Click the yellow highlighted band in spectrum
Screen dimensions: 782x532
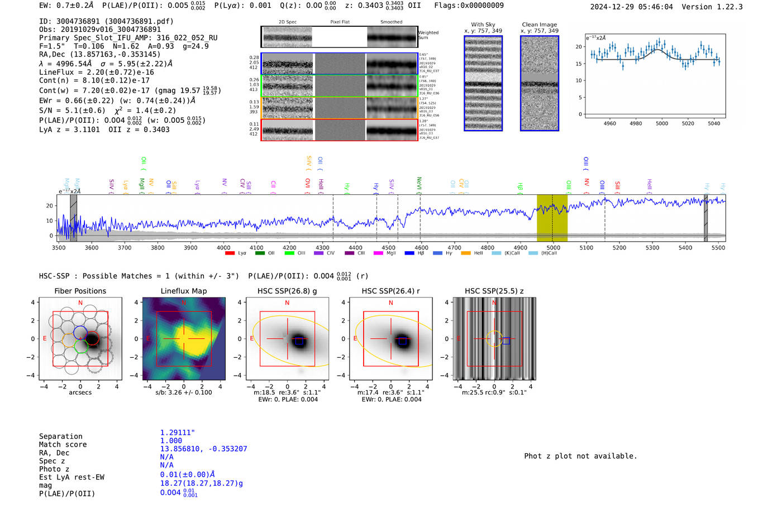point(552,218)
